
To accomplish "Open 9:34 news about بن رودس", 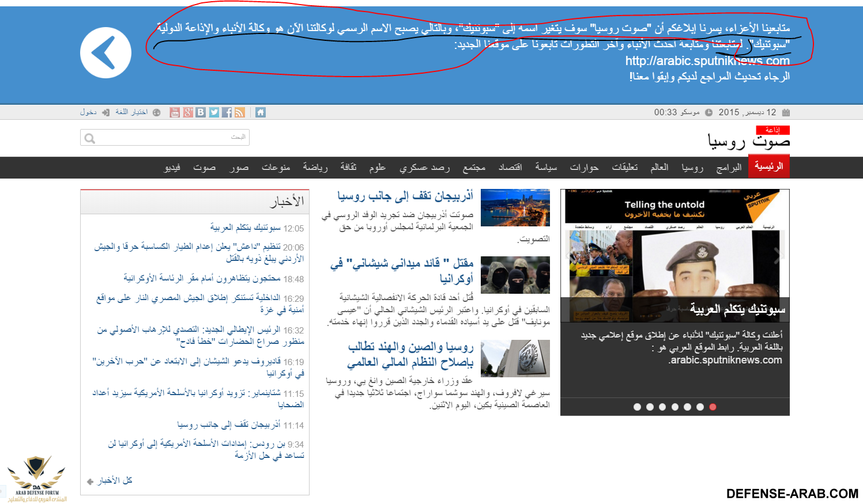I will pos(206,449).
